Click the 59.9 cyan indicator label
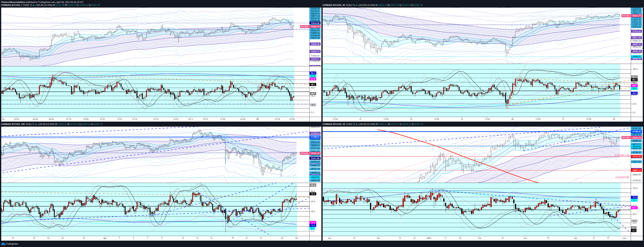Viewport: 644px width, 247px height. click(635, 89)
